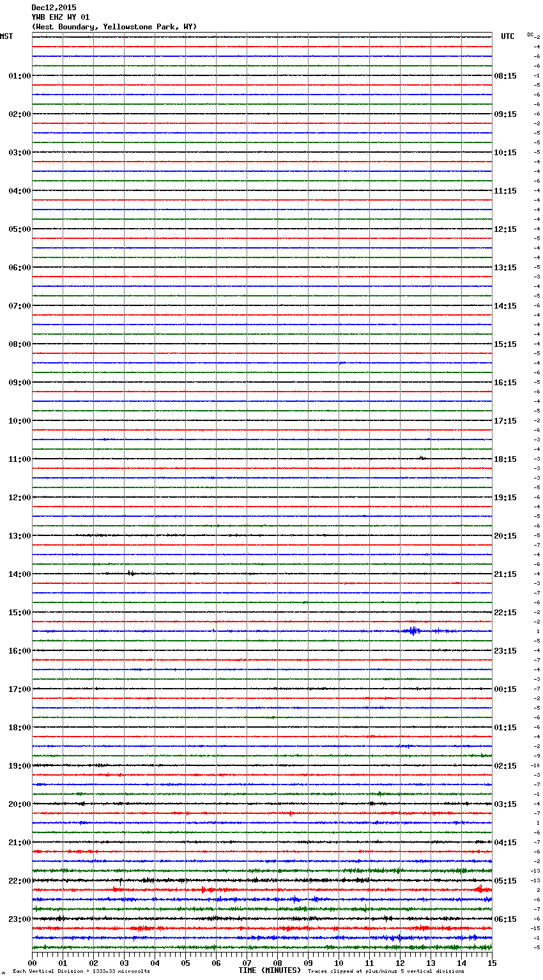Click the 00:15 UTC time label

click(505, 689)
